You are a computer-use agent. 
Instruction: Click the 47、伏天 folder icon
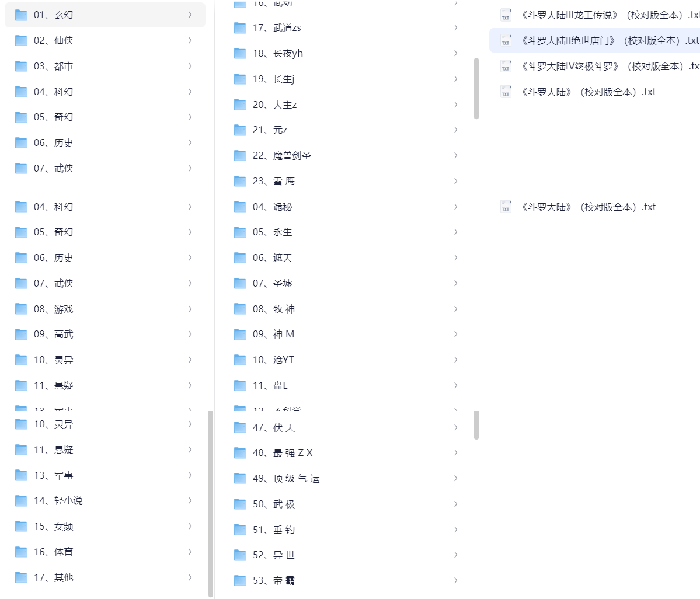pos(240,427)
